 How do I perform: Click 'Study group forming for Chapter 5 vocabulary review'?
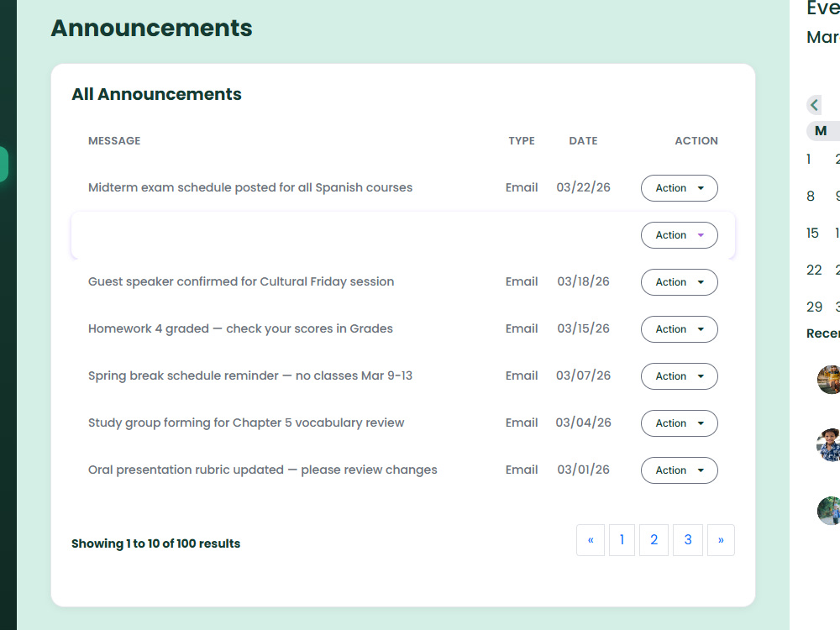point(246,423)
